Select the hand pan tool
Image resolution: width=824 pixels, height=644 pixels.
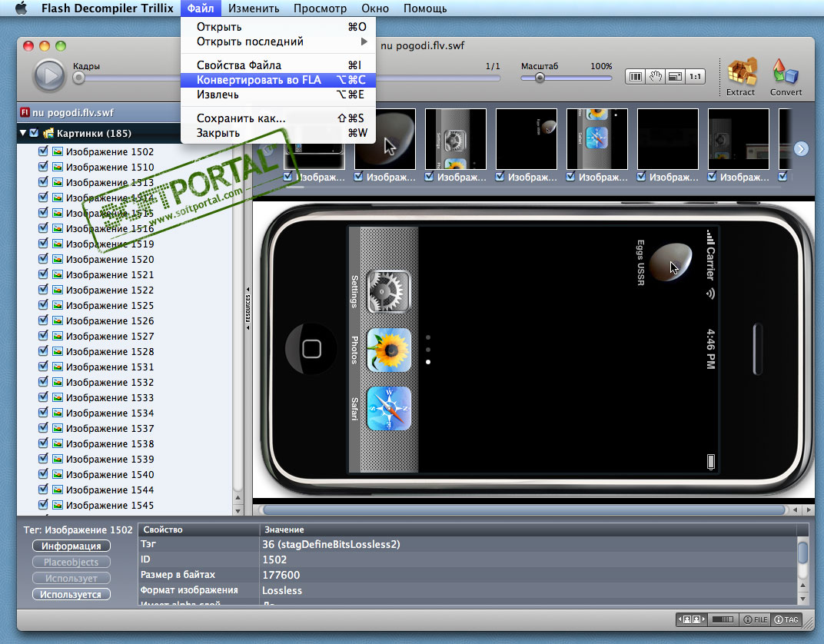656,77
